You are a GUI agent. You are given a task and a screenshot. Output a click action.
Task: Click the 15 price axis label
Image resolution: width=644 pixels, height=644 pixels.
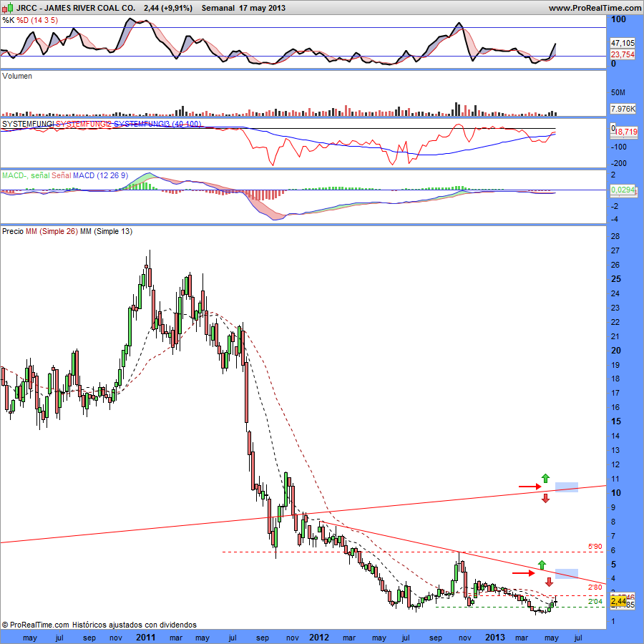615,421
